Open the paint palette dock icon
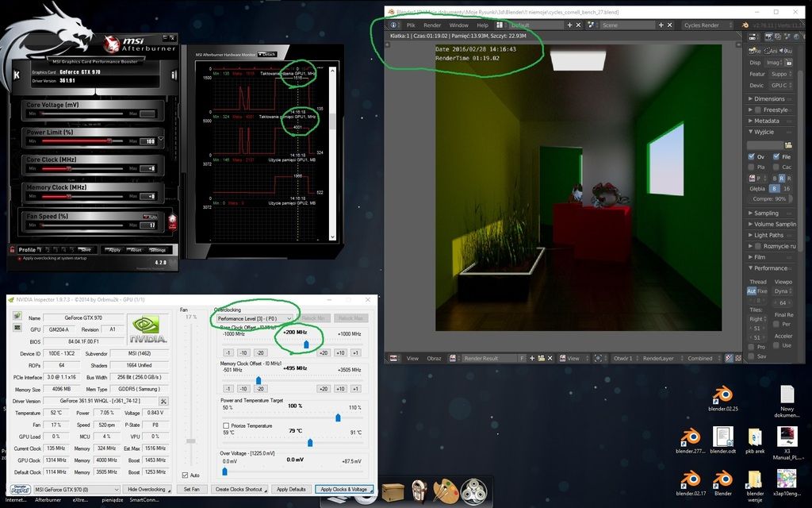This screenshot has height=508, width=812. (x=446, y=490)
